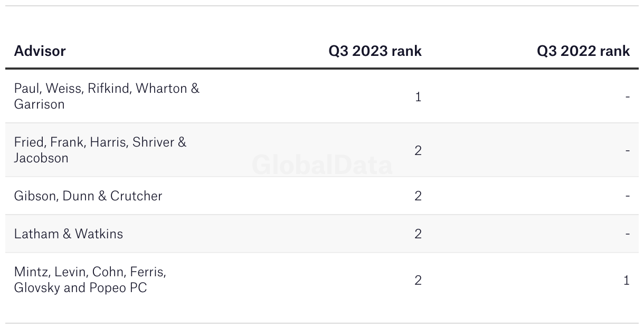Click Paul, Weiss's Q3 2022 rank dash

[x=627, y=97]
